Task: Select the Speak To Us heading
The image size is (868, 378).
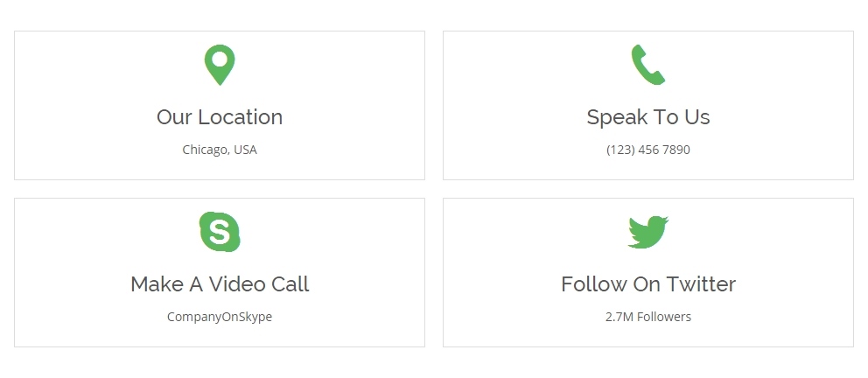Action: [648, 117]
